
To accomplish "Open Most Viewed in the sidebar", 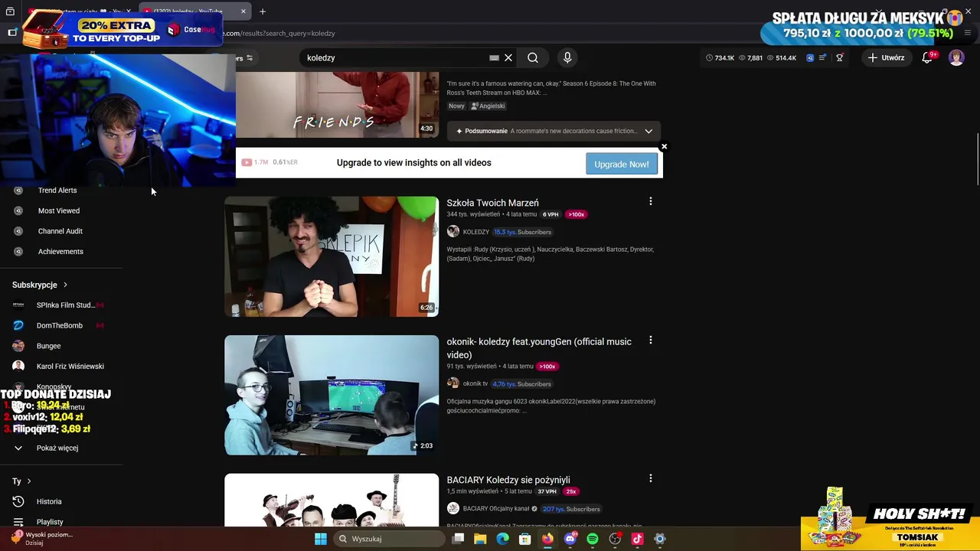I will (x=59, y=210).
